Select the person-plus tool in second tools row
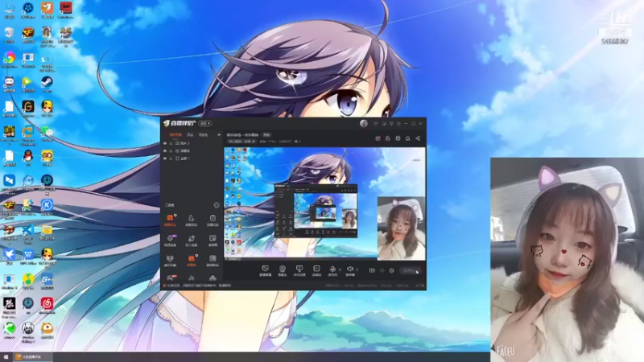 [191, 241]
